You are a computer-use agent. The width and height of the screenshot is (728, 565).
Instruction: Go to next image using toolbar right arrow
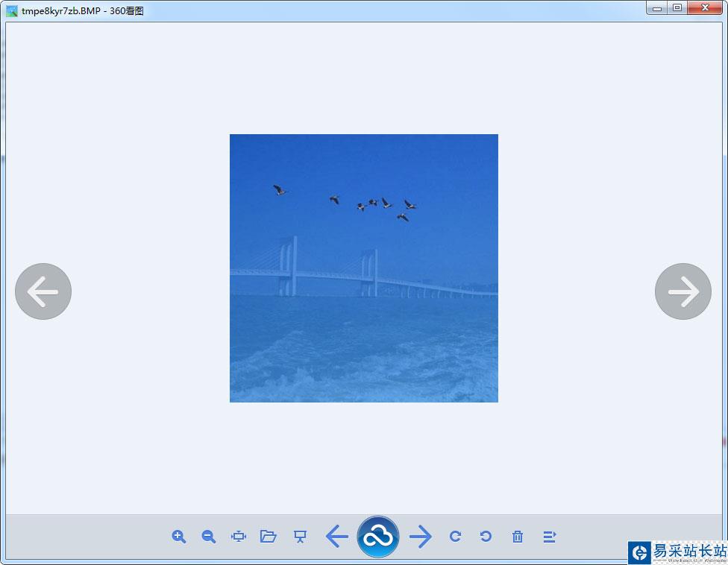coord(421,537)
